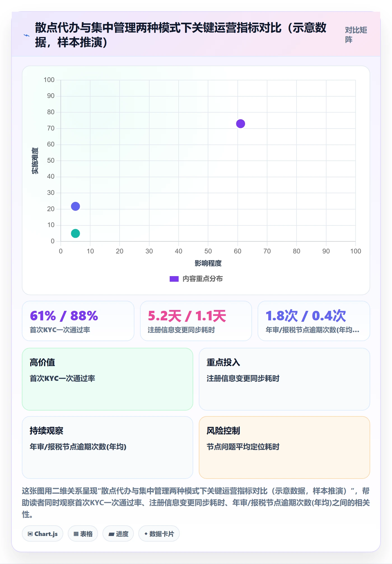Click the 数据卡片 tag
This screenshot has height=564, width=392.
coord(159,534)
